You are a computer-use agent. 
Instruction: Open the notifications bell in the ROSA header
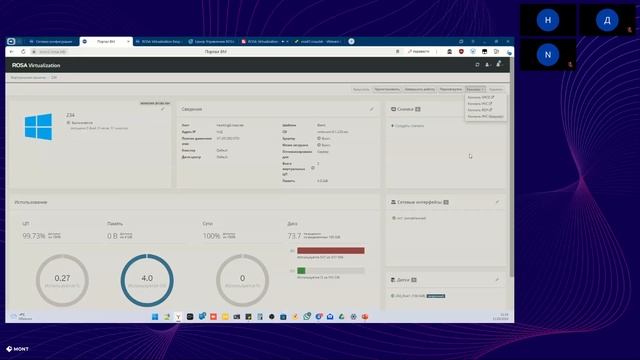(498, 64)
